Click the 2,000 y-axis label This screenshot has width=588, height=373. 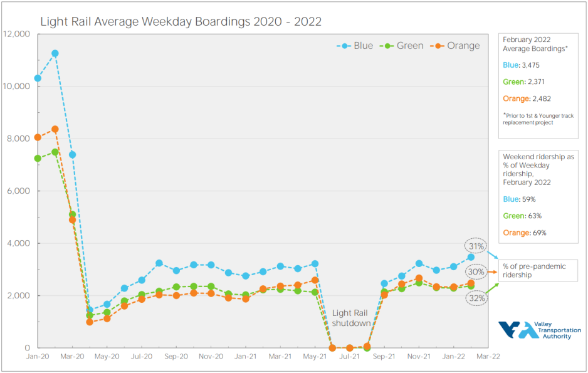click(18, 295)
